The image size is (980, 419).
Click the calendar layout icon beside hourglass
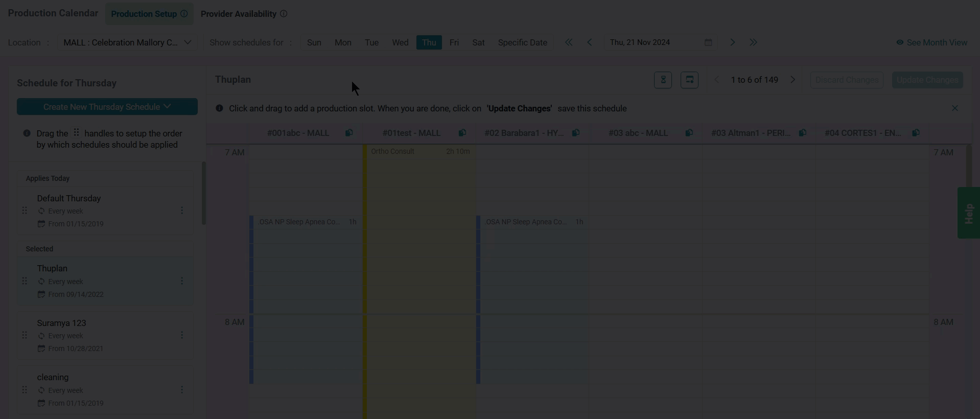689,80
